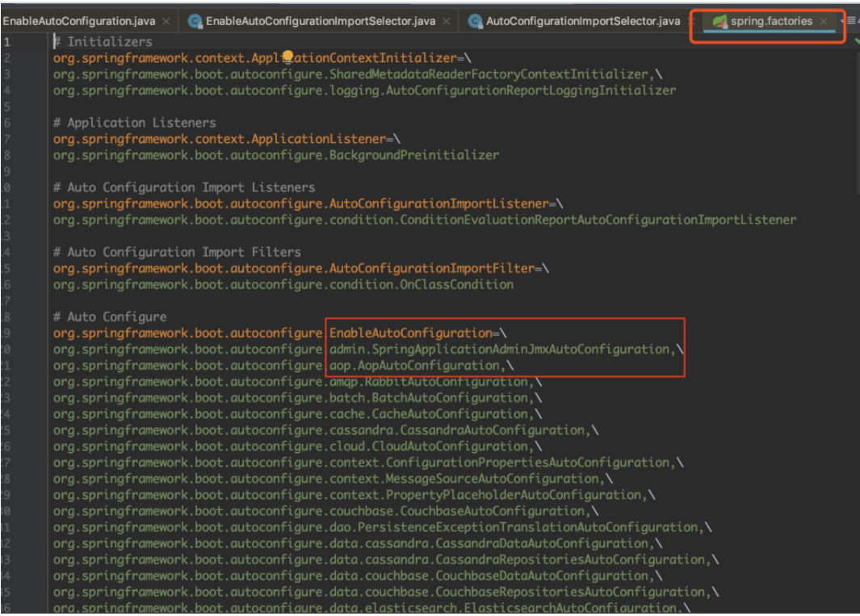This screenshot has width=860, height=616.
Task: Click the CloudAutoConfiguration line
Action: (297, 446)
